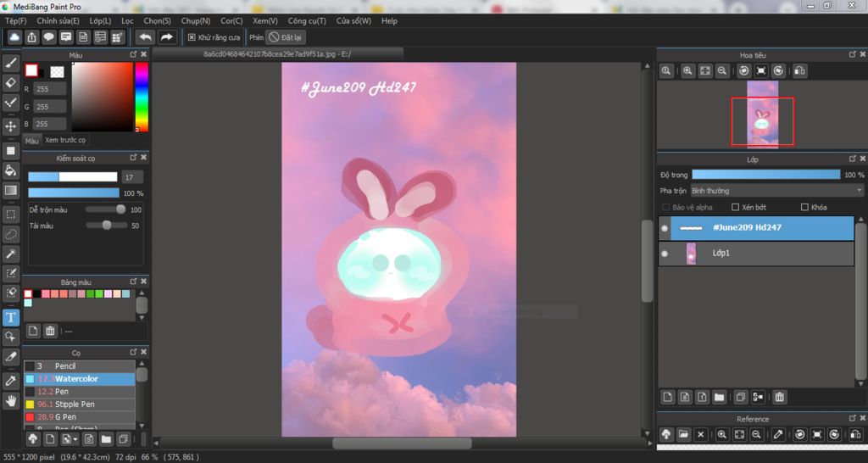This screenshot has height=463, width=868.
Task: Select the Lasso tool
Action: tap(10, 234)
